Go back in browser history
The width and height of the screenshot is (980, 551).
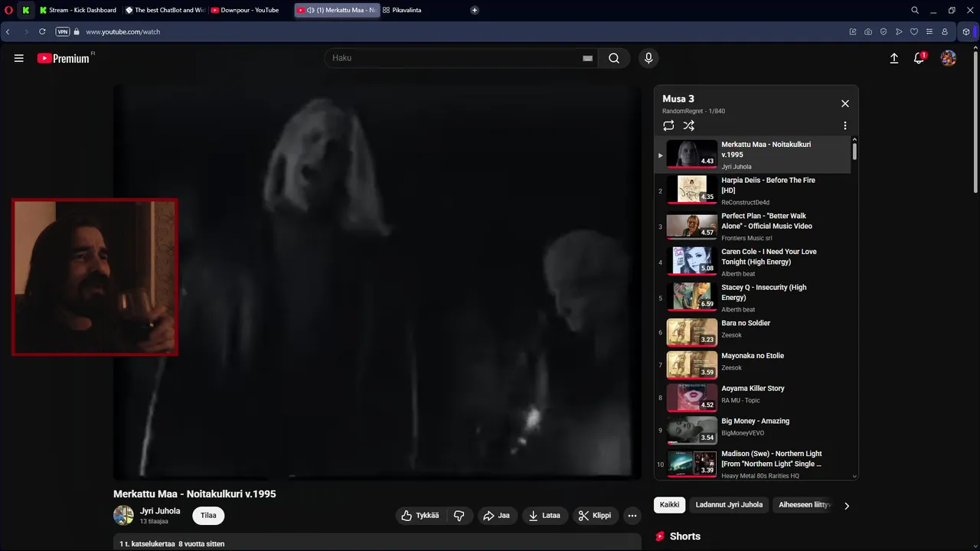coord(8,32)
